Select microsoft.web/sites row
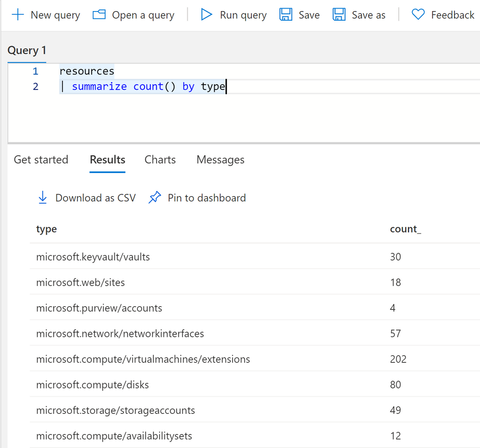480x448 pixels. [x=255, y=282]
